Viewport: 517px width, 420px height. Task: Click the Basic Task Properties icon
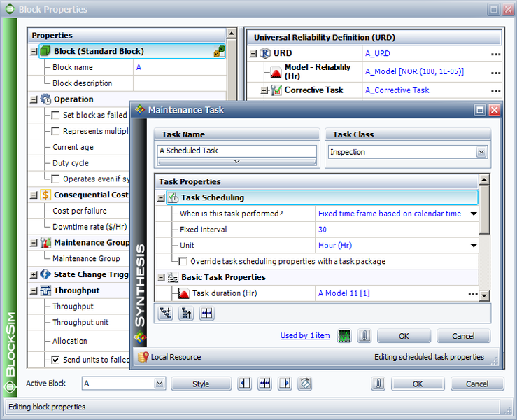[173, 277]
